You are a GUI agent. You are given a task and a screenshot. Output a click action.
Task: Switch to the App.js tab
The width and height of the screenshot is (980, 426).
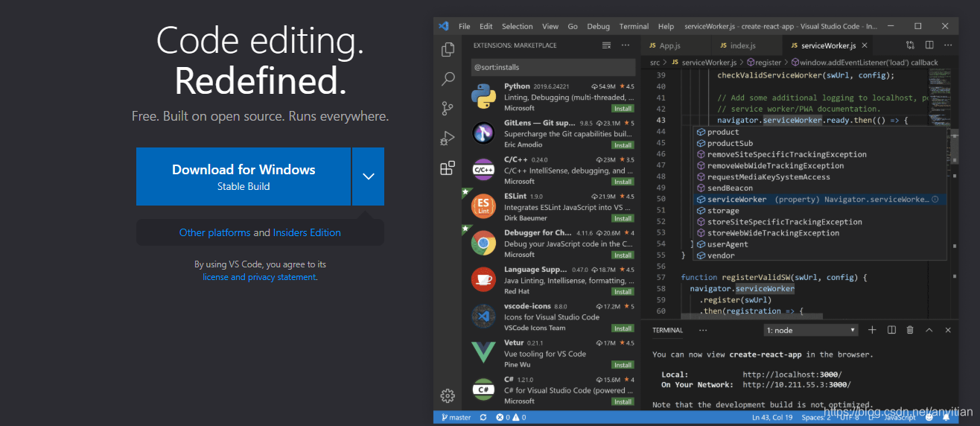[x=675, y=45]
